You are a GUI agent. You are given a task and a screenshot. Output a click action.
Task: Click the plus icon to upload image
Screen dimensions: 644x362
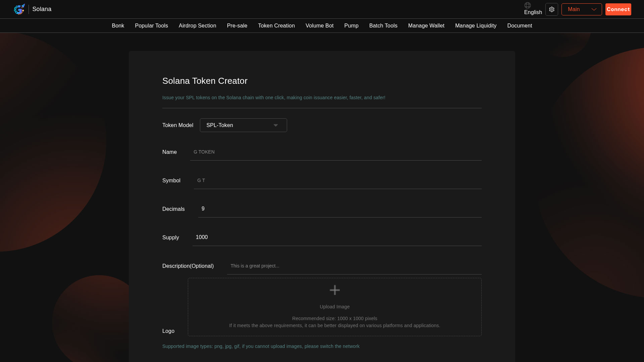click(x=335, y=290)
